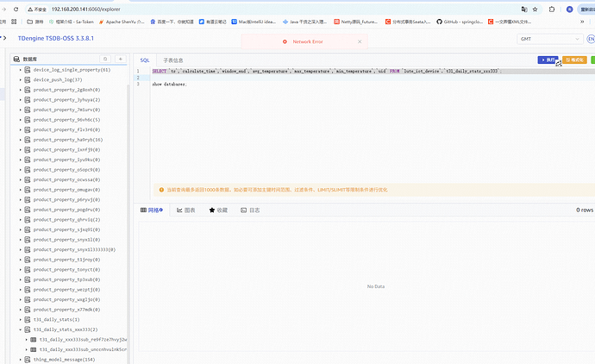Screen dimensions: 595x364
Task: Click the EN language switch icon
Action: [590, 39]
